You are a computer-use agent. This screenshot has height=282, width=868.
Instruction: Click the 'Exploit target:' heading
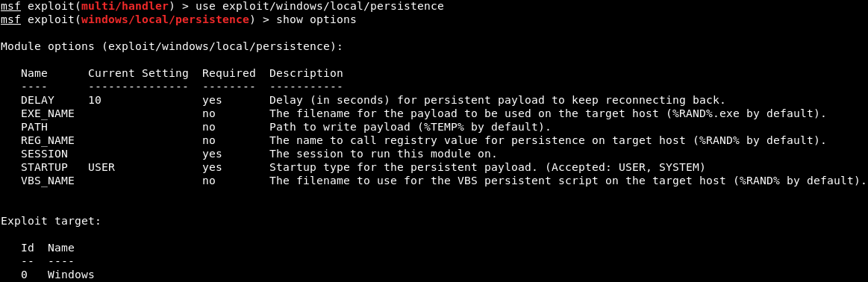[51, 221]
